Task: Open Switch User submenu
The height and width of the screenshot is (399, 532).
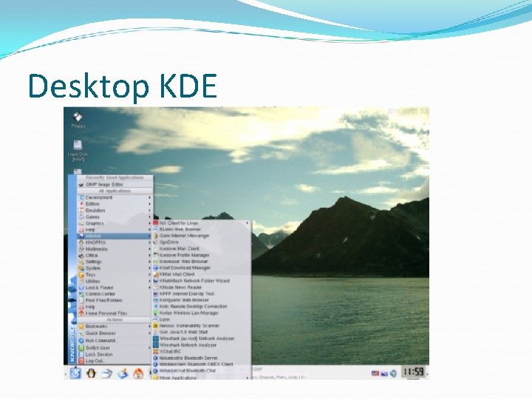Action: [x=115, y=348]
